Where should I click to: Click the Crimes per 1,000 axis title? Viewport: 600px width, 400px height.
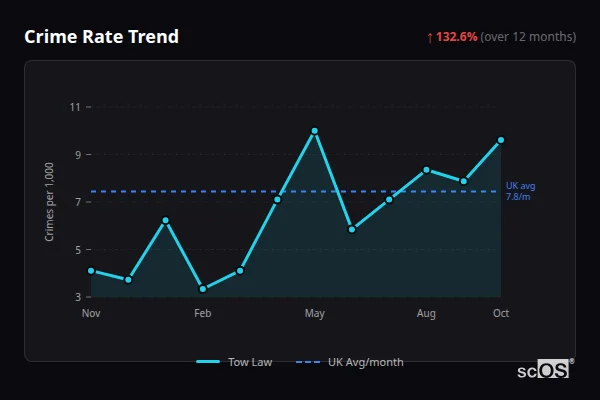[x=49, y=202]
